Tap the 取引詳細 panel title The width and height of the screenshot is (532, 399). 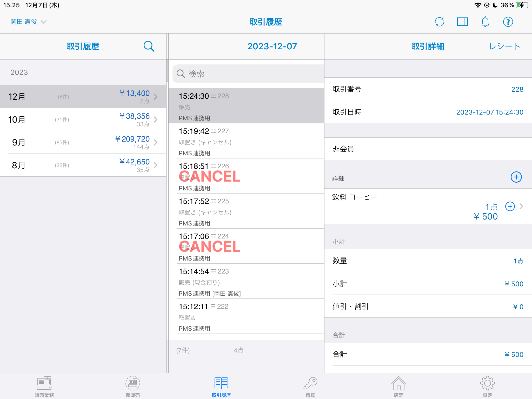pos(428,46)
